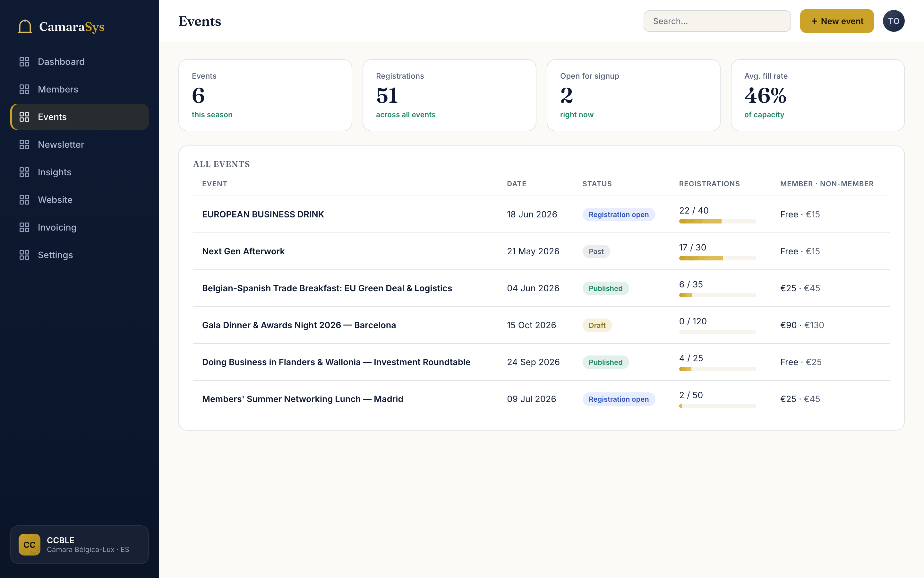Click the Avg. fill rate 46% card

point(817,95)
